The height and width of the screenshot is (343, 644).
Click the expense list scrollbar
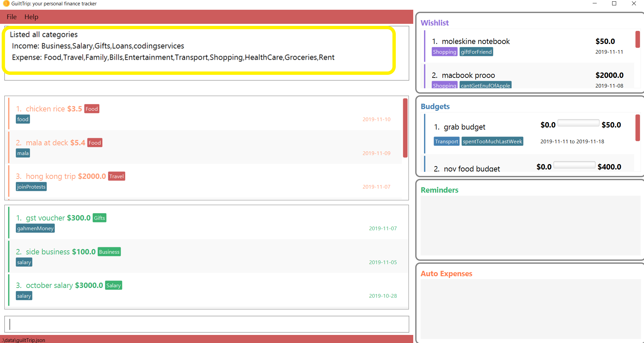pos(405,128)
